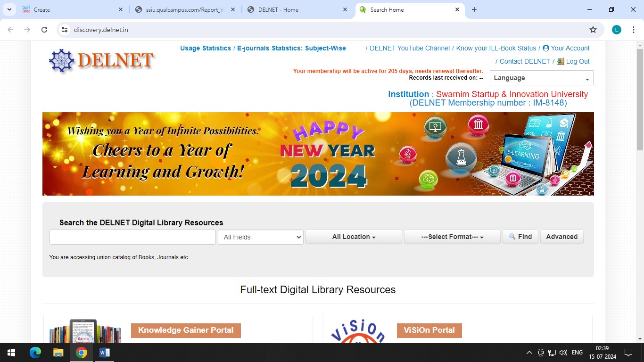Viewport: 644px width, 362px height.
Task: Open Know your ILL-Book Status
Action: tap(496, 48)
